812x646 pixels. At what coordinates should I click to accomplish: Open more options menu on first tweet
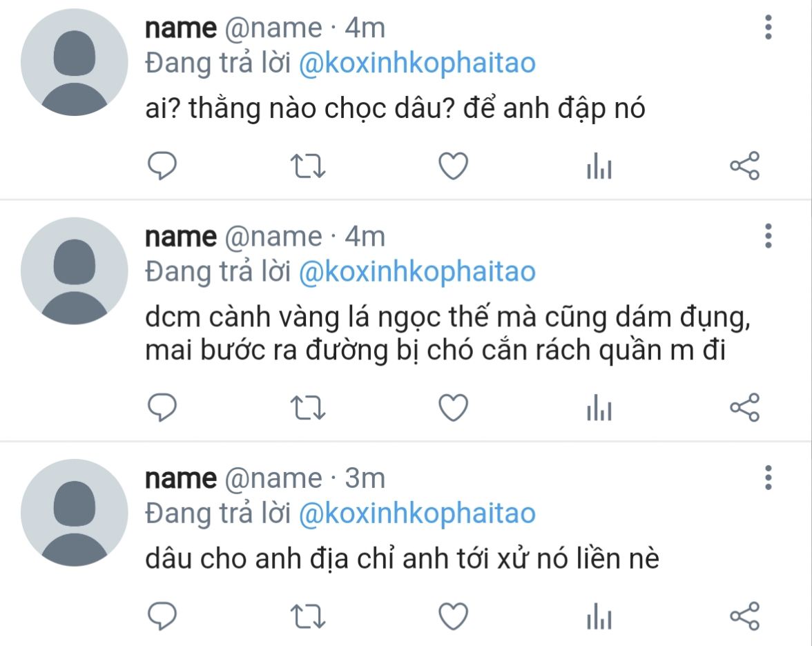tap(768, 27)
